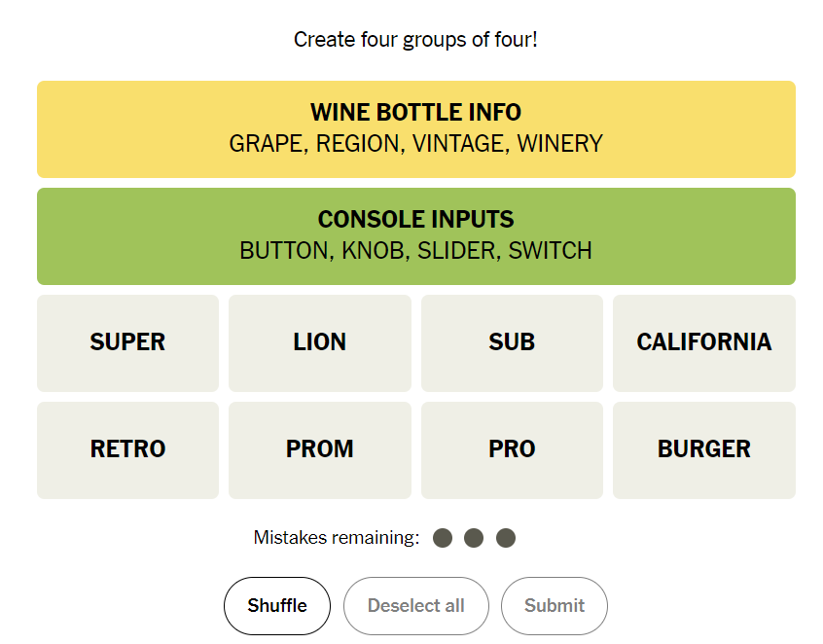Click the 'Mistakes remaining:' label

tap(337, 538)
